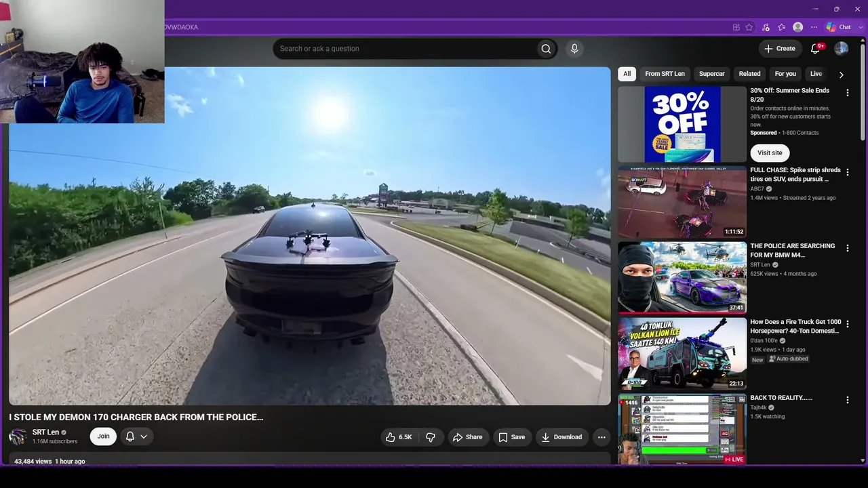Open the browser favorites list icon

[782, 27]
